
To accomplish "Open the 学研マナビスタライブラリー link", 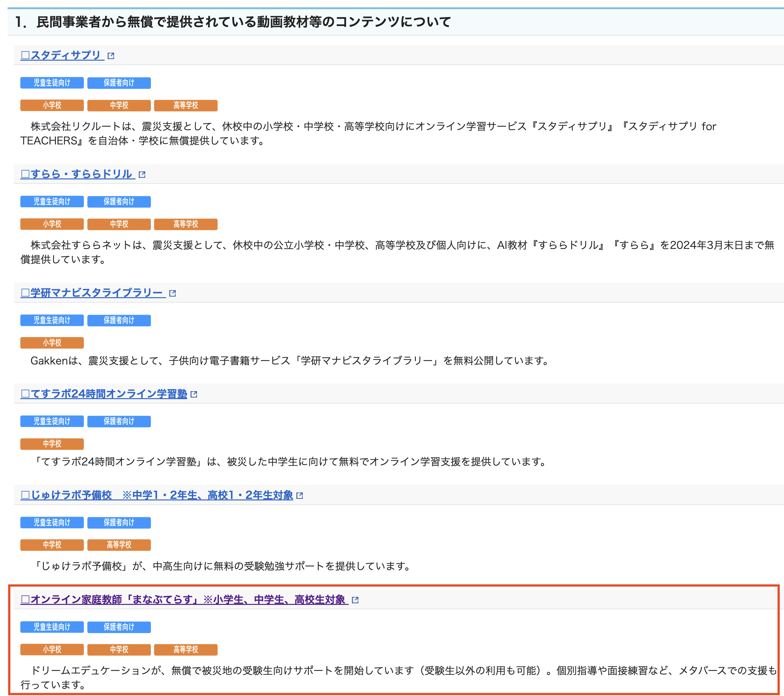I will (93, 293).
